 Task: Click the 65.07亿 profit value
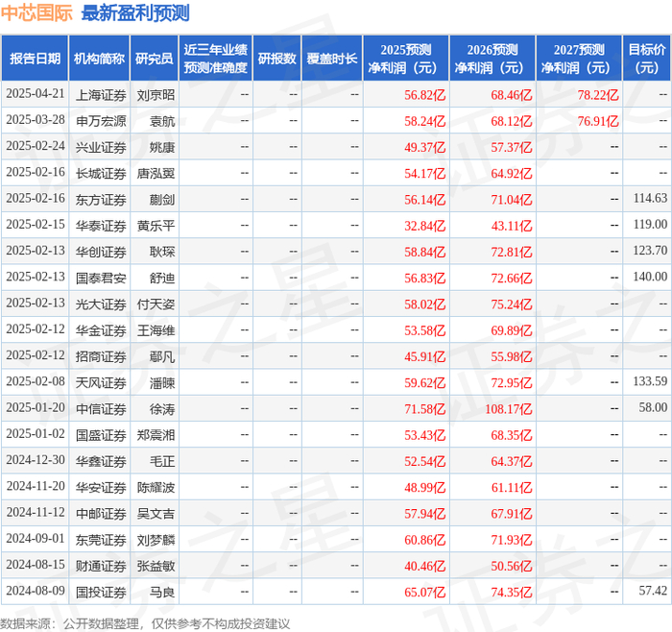[x=424, y=592]
